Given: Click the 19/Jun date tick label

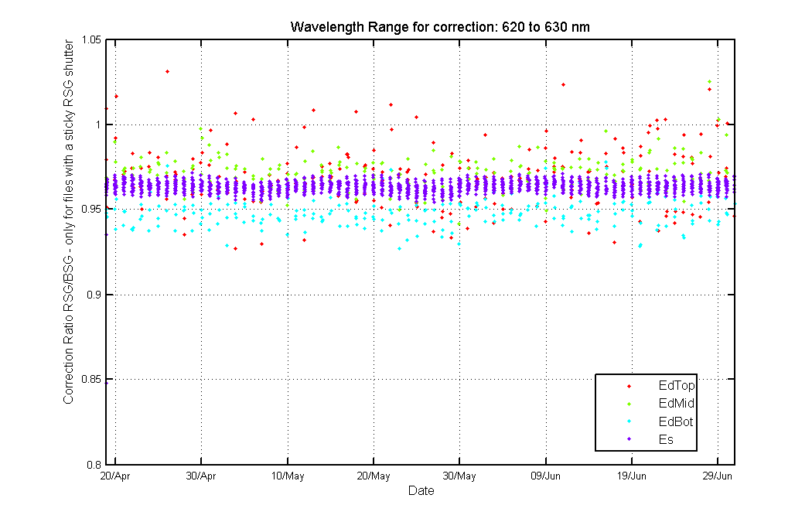Looking at the screenshot, I should (x=631, y=476).
